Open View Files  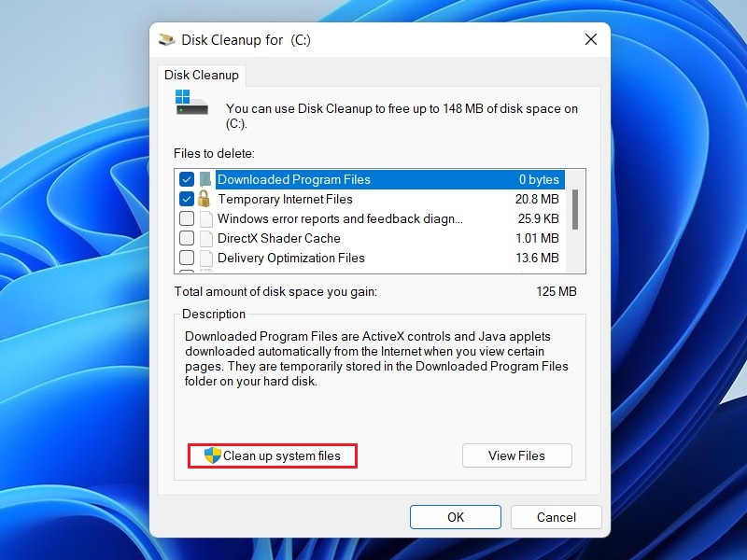click(x=517, y=455)
